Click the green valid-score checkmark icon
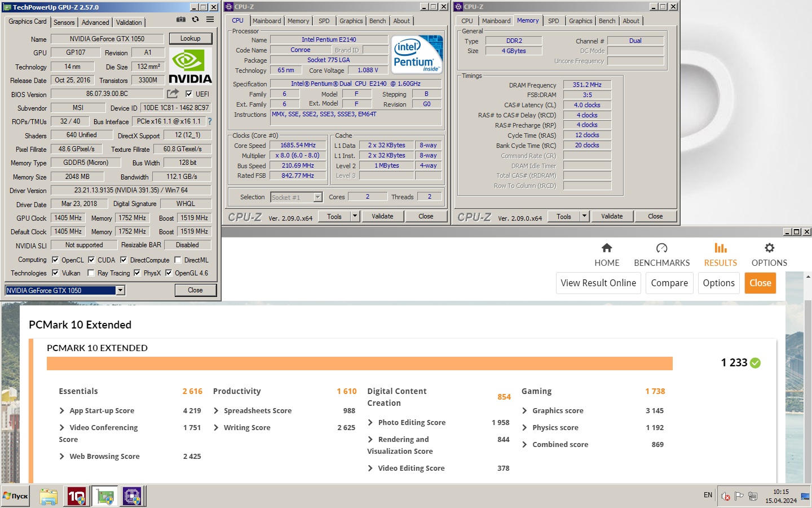This screenshot has height=508, width=812. (x=756, y=363)
